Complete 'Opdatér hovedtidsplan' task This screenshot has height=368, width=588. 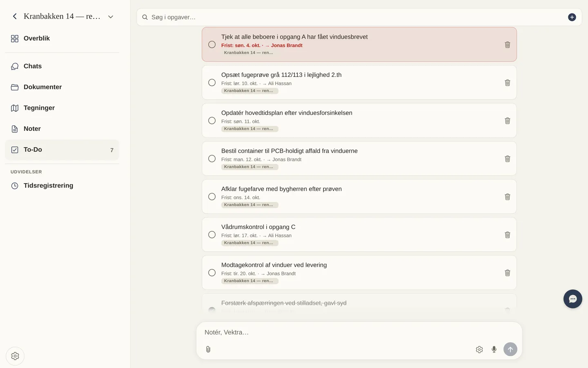[x=212, y=121]
